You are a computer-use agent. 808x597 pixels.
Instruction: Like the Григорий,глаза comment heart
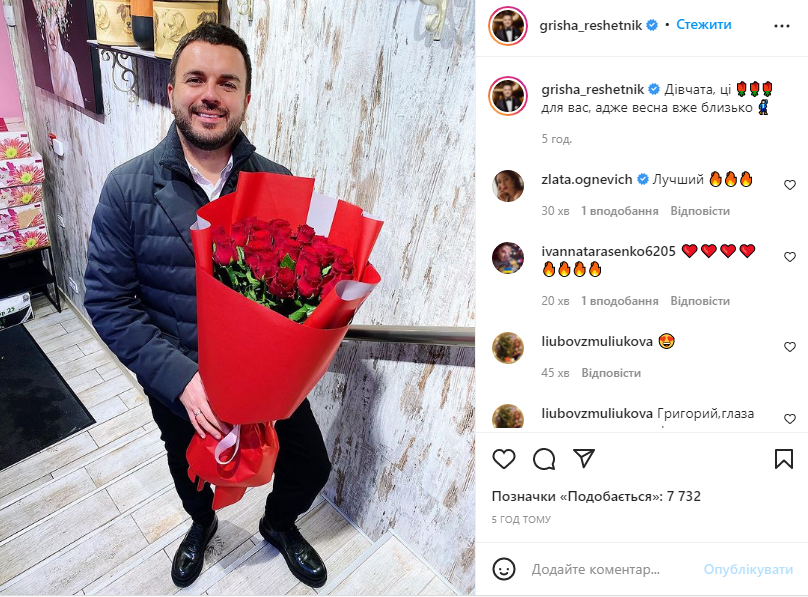[789, 419]
